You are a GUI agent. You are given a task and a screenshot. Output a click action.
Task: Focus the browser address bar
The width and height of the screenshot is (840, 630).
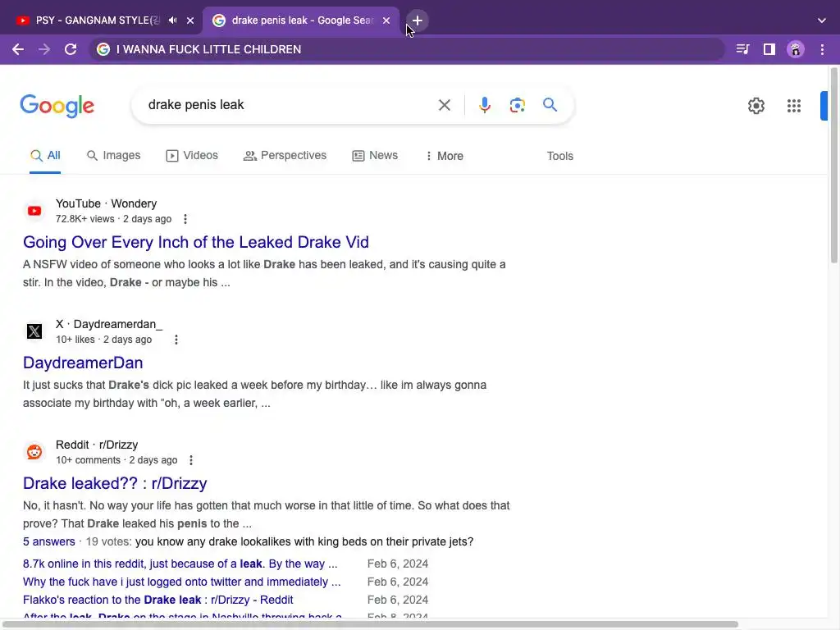pyautogui.click(x=406, y=49)
